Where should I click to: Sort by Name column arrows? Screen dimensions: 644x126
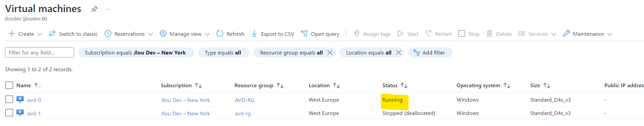38,86
